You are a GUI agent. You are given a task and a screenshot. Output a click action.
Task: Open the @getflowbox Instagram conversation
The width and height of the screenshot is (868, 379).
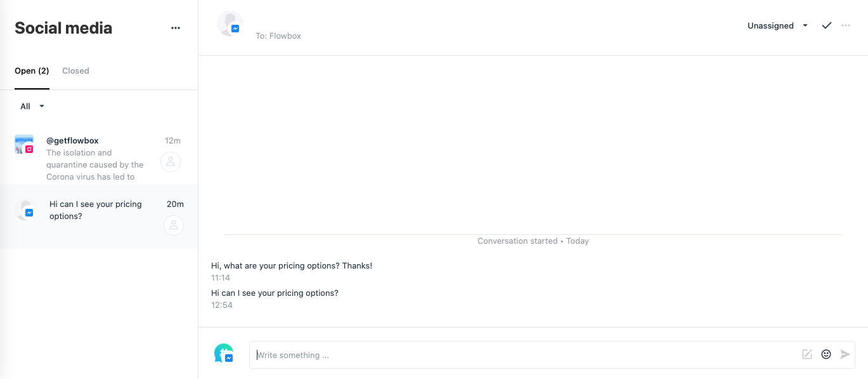pos(95,159)
